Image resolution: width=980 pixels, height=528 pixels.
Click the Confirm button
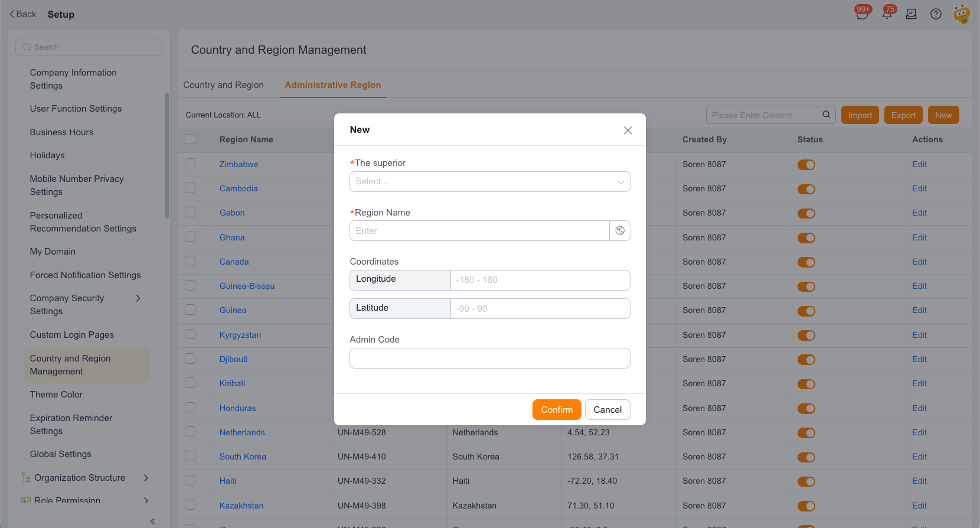(x=557, y=410)
